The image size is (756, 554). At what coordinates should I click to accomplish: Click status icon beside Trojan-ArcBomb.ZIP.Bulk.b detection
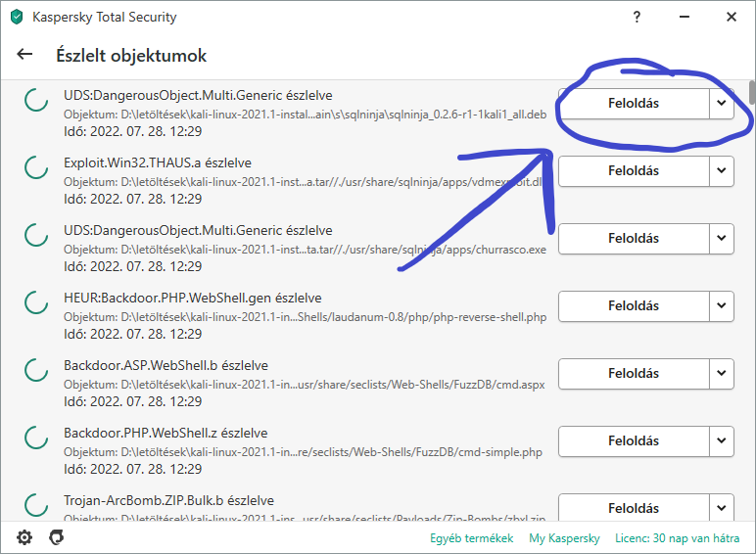[x=36, y=505]
